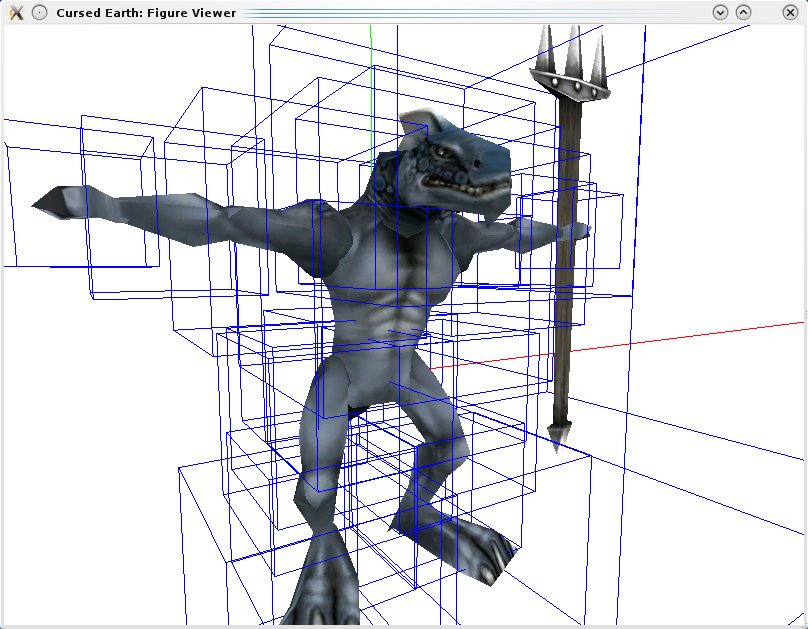Viewport: 808px width, 629px height.
Task: Click the "Cursed Earth: Figure Viewer" title text
Action: coord(146,13)
